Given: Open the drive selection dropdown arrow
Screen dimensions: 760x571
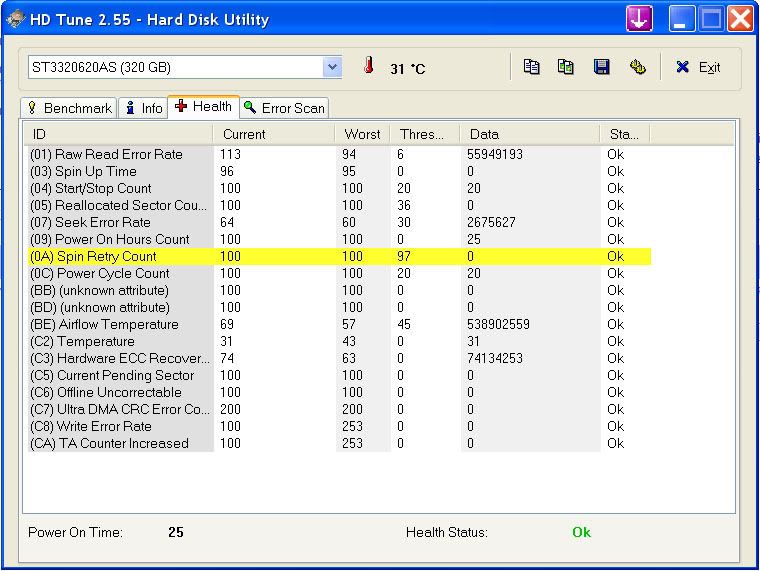Looking at the screenshot, I should point(332,67).
